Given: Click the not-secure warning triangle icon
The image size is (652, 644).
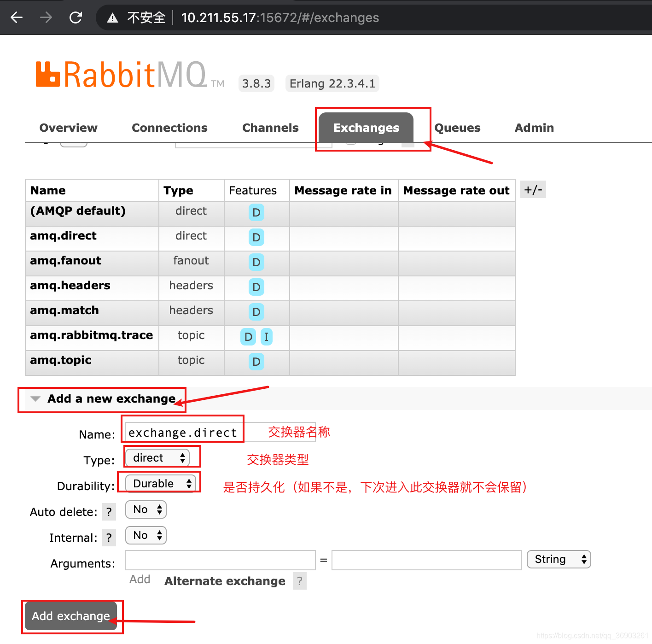Looking at the screenshot, I should tap(112, 18).
